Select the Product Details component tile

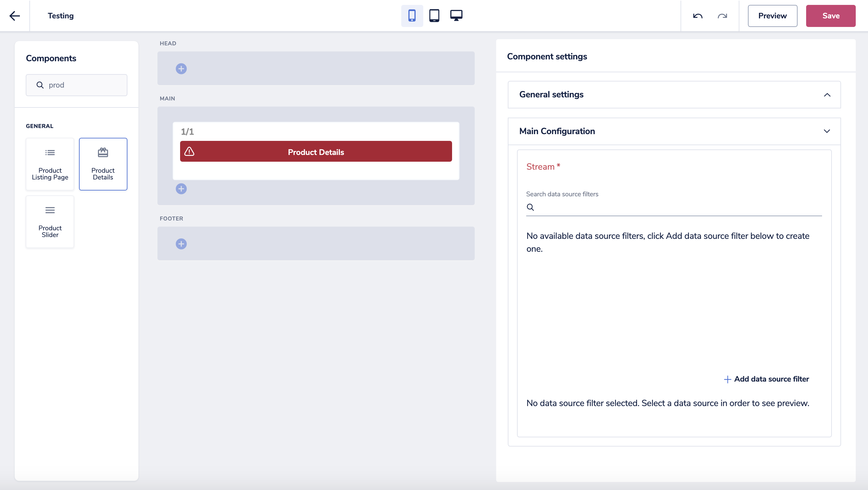(103, 164)
